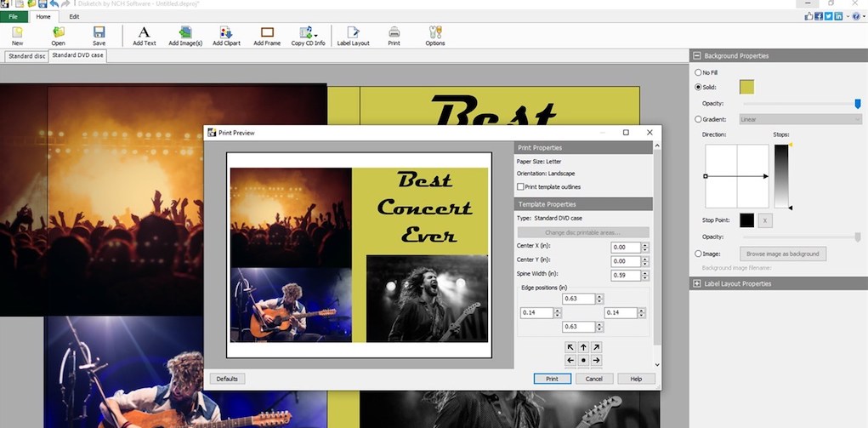The width and height of the screenshot is (868, 428).
Task: Open the File menu
Action: click(x=14, y=16)
